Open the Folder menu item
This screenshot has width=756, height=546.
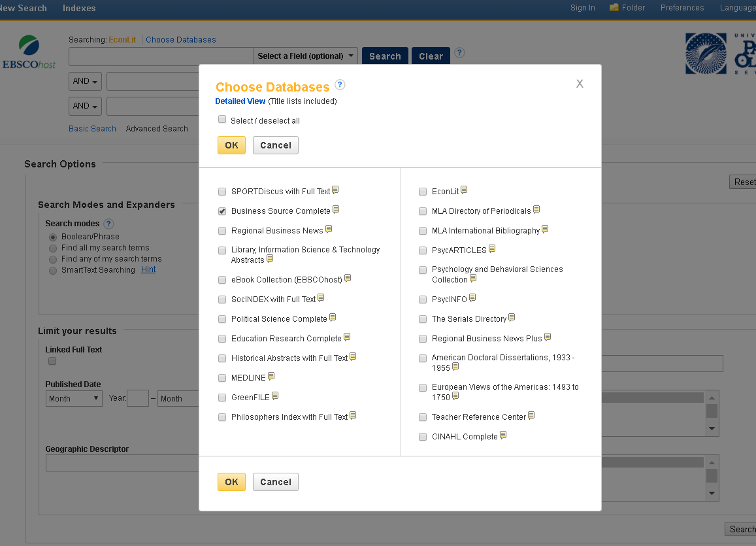(x=627, y=8)
